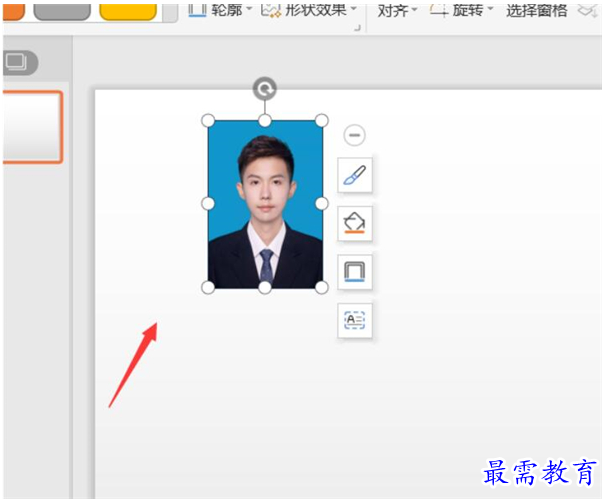Collapse the floating toolbar with minus button
Screen dimensions: 605x504
(x=354, y=135)
